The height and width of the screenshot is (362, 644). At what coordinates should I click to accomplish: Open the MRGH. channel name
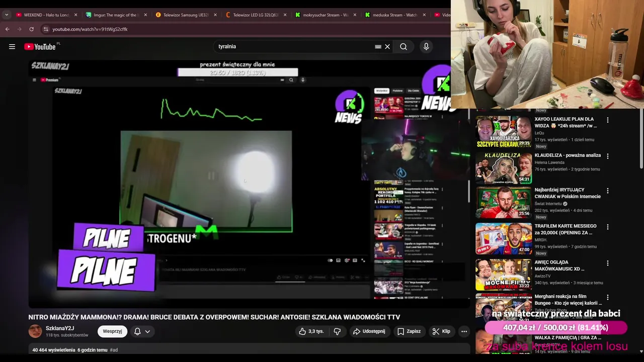pyautogui.click(x=541, y=240)
